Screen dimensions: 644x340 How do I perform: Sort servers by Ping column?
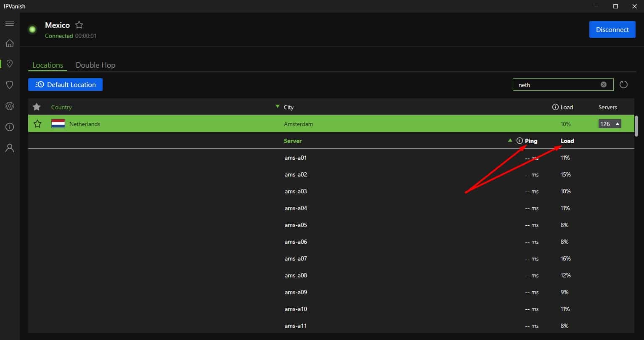[x=531, y=141]
